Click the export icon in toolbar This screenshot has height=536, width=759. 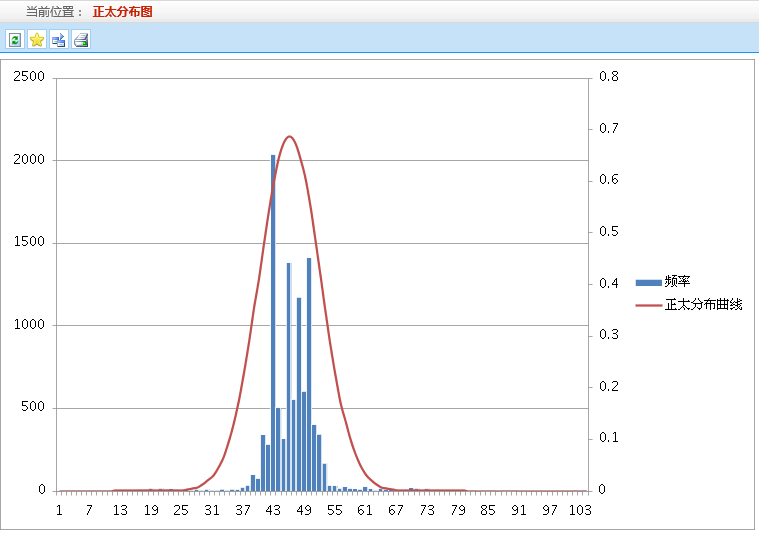pos(59,40)
